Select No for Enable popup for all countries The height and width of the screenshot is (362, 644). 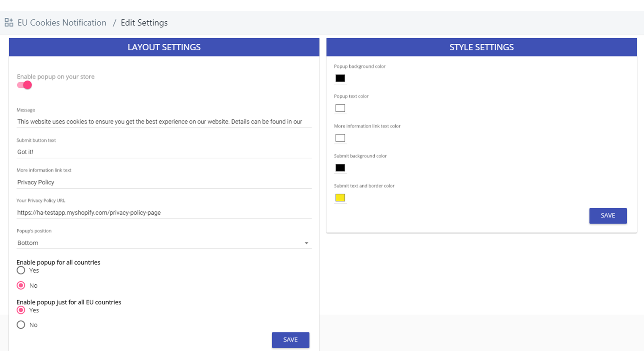click(21, 285)
